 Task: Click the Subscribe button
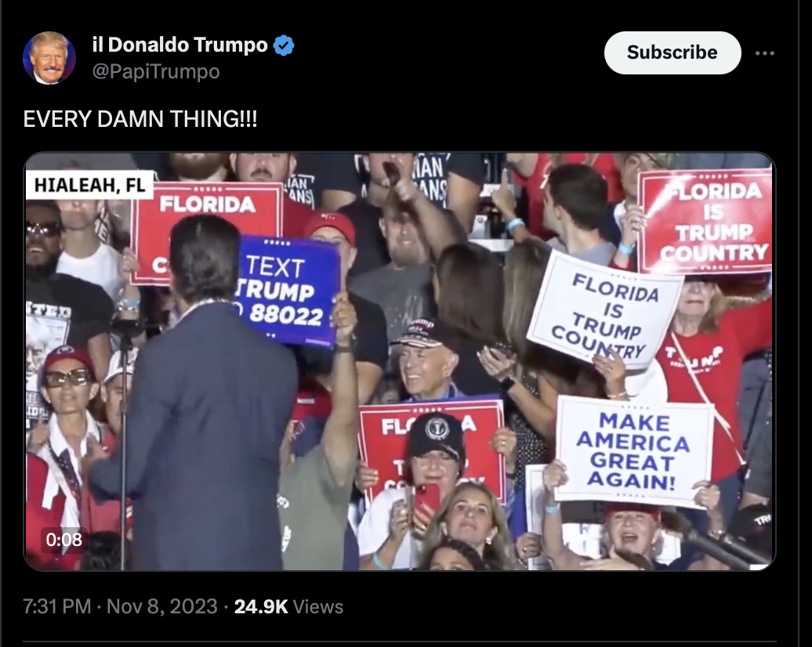pyautogui.click(x=672, y=52)
